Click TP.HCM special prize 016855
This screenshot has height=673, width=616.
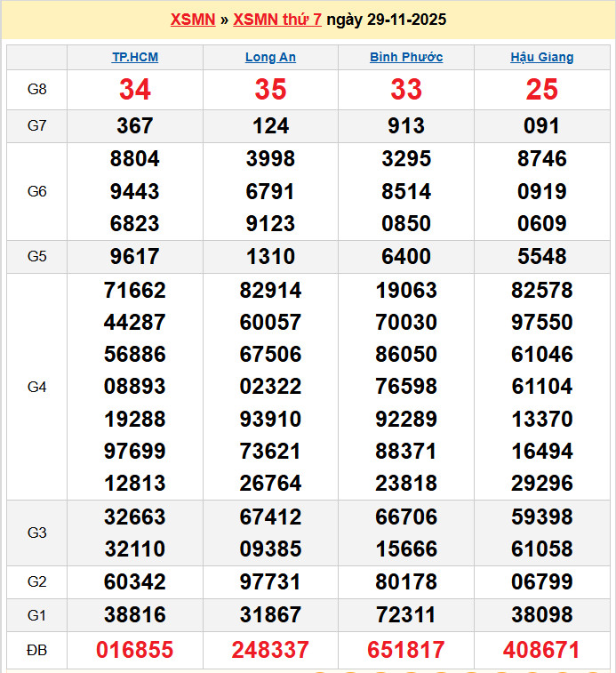pyautogui.click(x=135, y=650)
